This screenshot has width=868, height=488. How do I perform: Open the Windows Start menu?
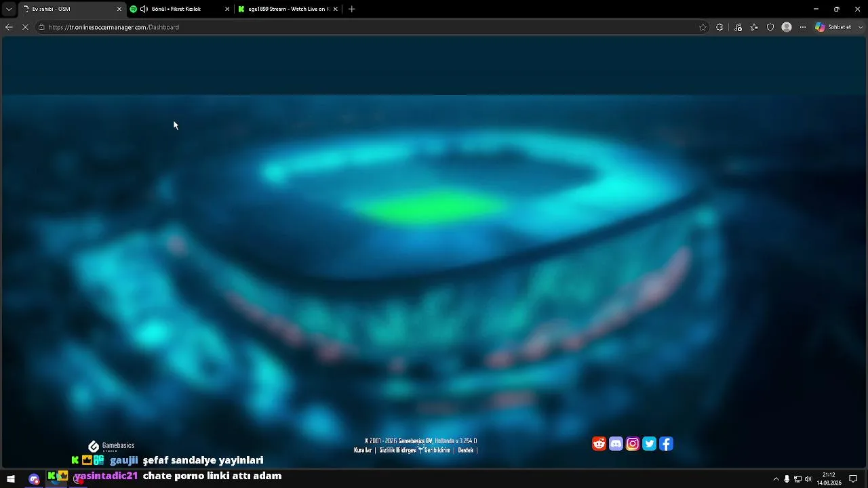click(x=11, y=479)
